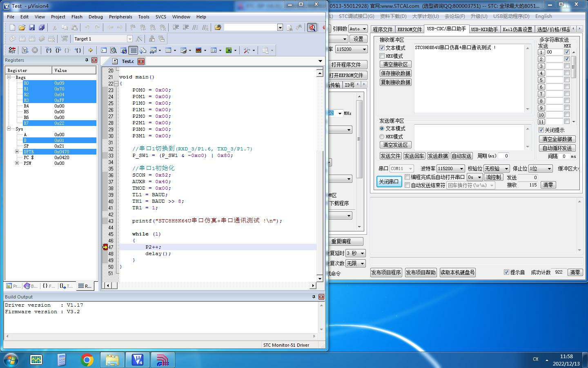
Task: Switch to the USB-HID助手 tab
Action: (x=484, y=29)
